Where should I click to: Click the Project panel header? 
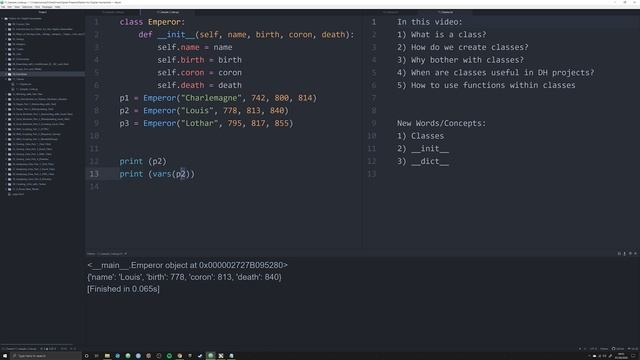pos(42,12)
